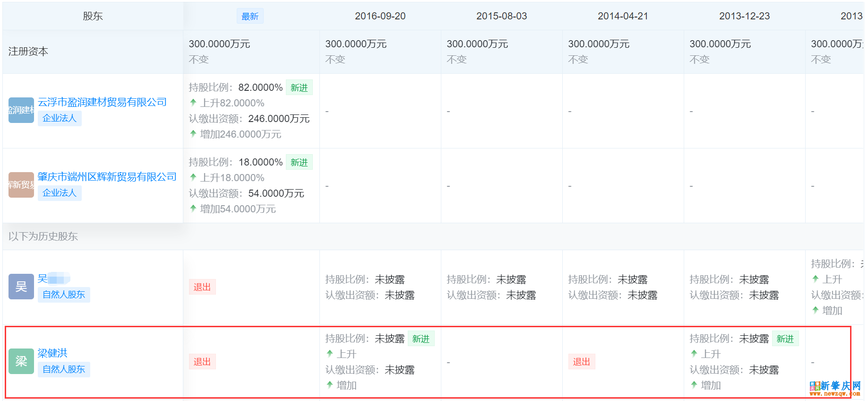Viewport: 868px width, 401px height.
Task: Click 300.0000万元 in the 最新 column
Action: (x=220, y=44)
